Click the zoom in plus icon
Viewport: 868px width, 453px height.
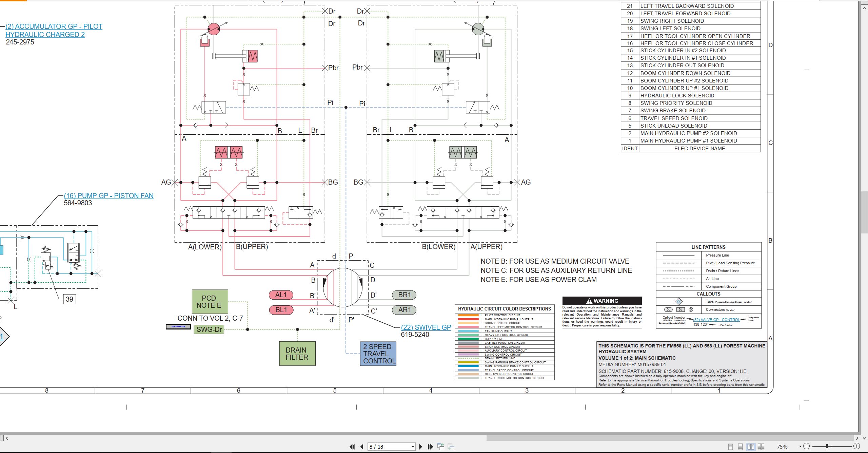tap(856, 446)
